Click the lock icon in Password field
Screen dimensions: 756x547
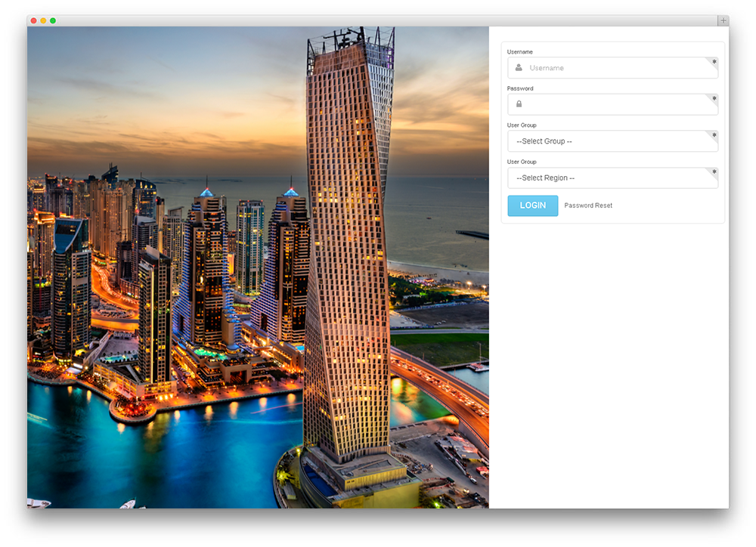point(519,104)
